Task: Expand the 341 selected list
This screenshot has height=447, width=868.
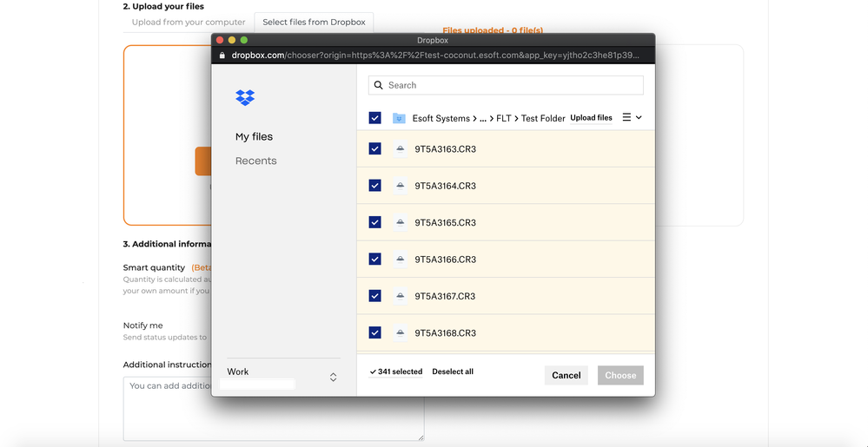Action: pyautogui.click(x=395, y=371)
